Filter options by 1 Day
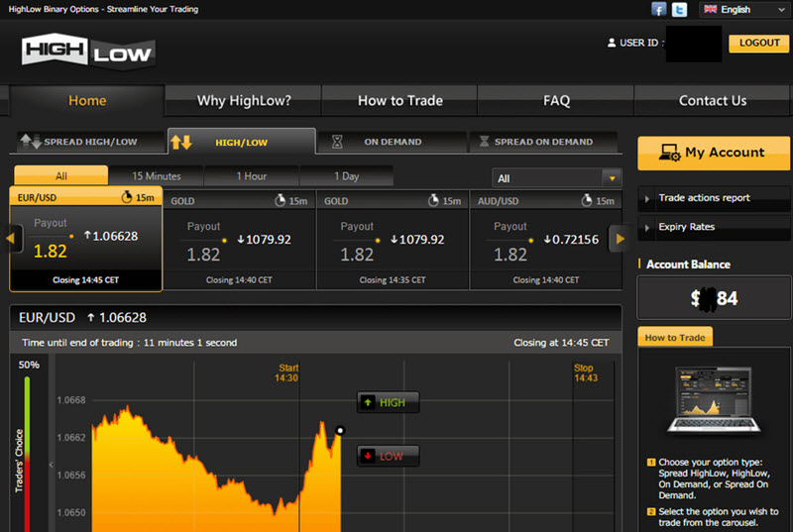The image size is (793, 532). (346, 175)
